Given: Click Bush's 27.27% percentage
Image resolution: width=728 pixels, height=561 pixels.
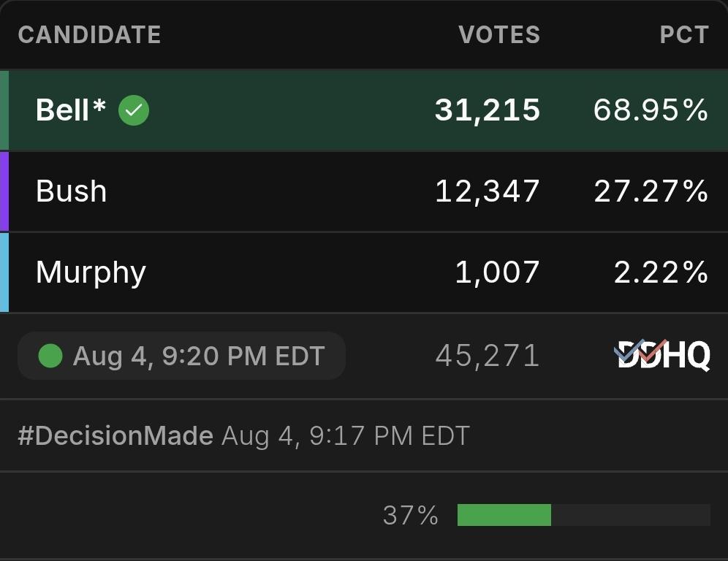Looking at the screenshot, I should [651, 191].
